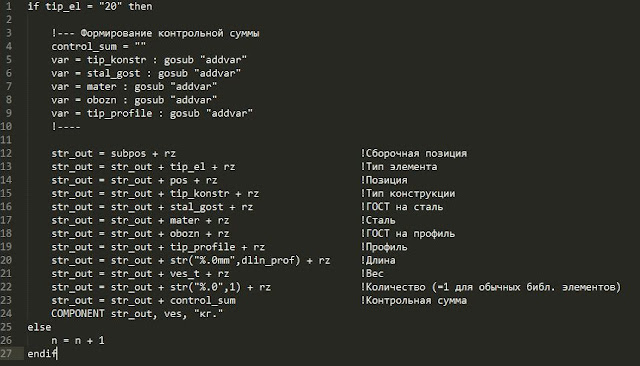Click the 'ГОСТ на сталь' comment
This screenshot has height=366, width=640.
[x=402, y=207]
